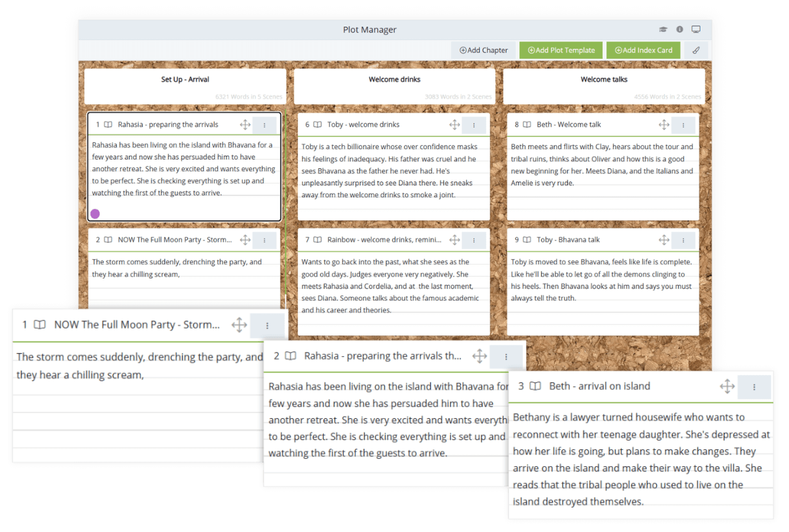Click book icon on Beth Welcome talk card
This screenshot has width=789, height=532.
click(527, 125)
